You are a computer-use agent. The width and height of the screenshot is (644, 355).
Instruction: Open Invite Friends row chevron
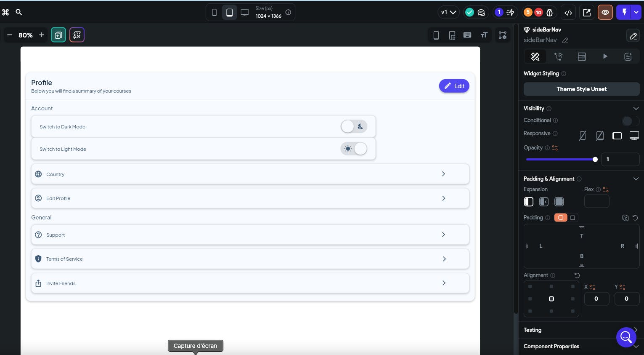pyautogui.click(x=444, y=283)
